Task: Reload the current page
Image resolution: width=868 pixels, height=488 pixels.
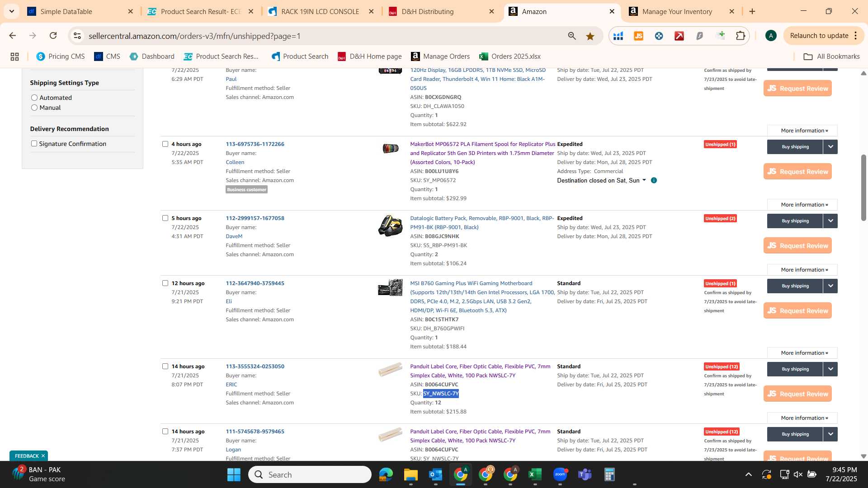Action: tap(53, 36)
